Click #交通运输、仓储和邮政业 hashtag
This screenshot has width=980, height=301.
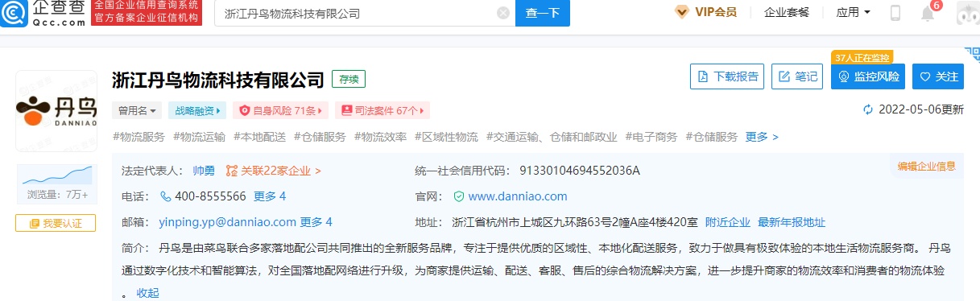[x=552, y=137]
